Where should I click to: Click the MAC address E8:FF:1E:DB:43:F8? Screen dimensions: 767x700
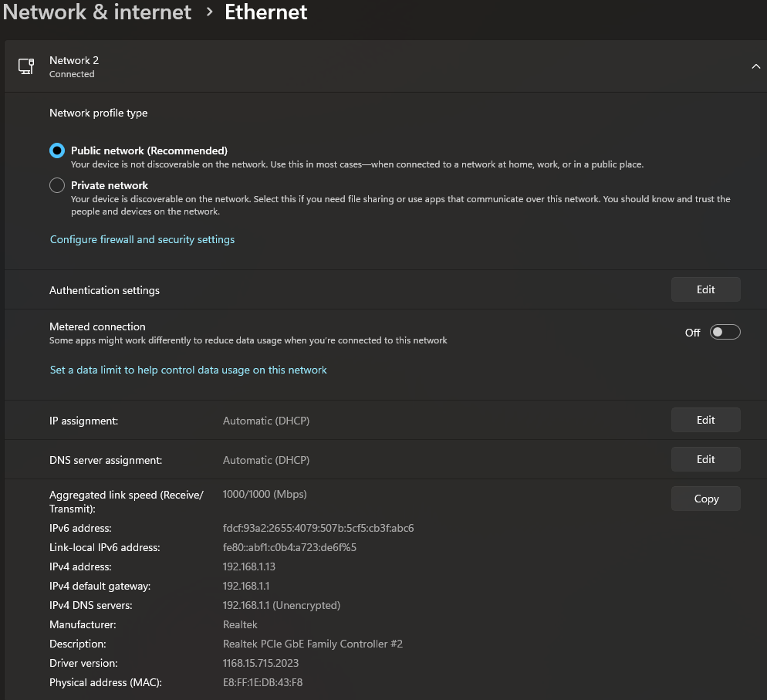coord(262,682)
